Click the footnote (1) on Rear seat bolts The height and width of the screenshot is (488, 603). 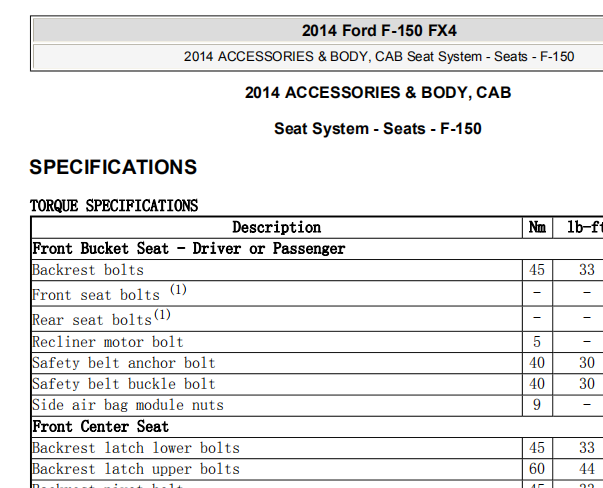point(162,315)
